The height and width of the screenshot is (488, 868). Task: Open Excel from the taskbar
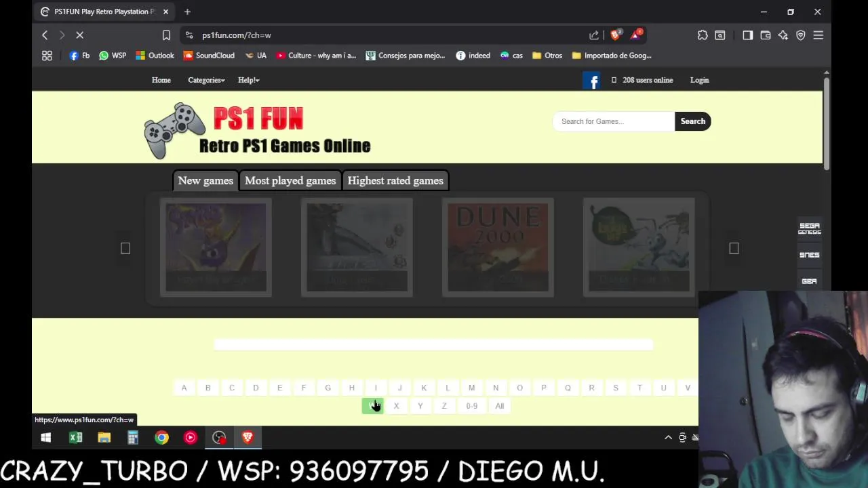pyautogui.click(x=75, y=438)
